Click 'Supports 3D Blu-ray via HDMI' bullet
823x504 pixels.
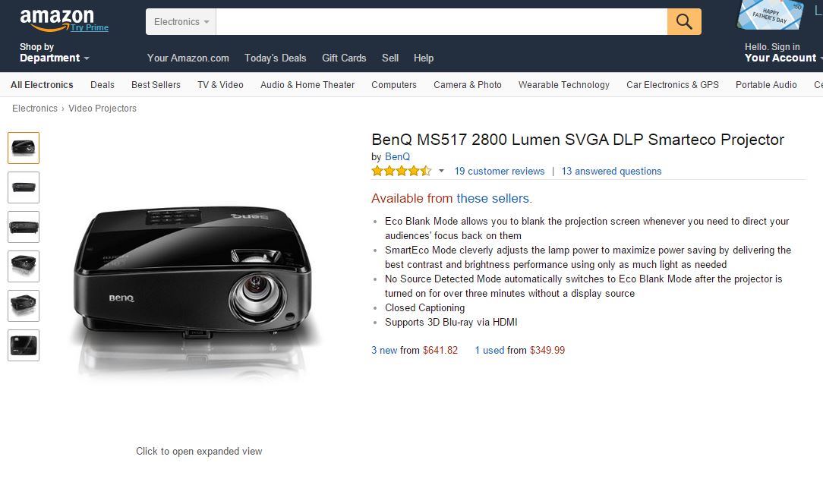(x=451, y=322)
